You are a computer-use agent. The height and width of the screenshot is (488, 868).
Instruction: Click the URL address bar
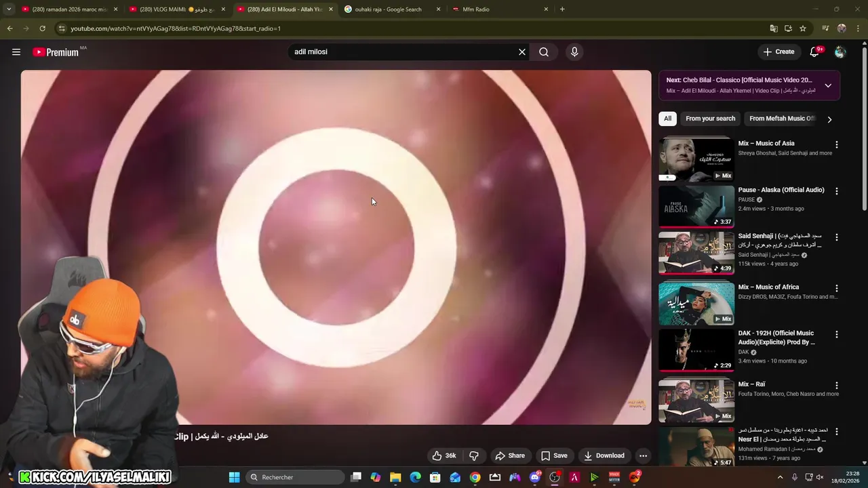click(407, 28)
